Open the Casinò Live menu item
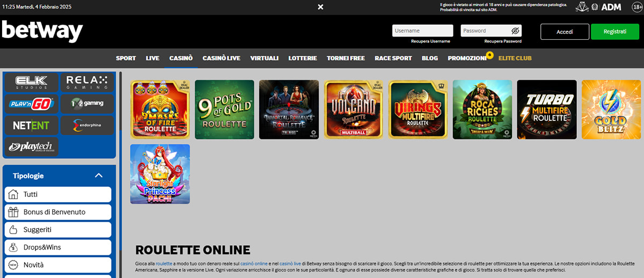Viewport: 644px width, 278px height. tap(222, 58)
